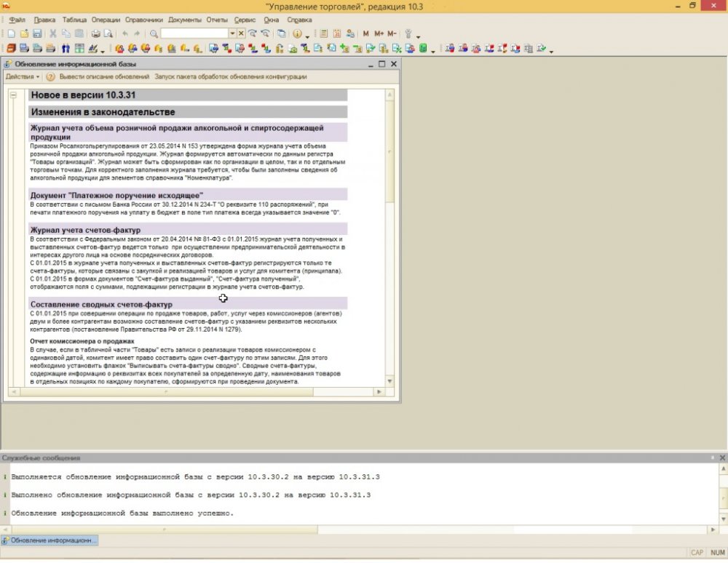This screenshot has width=728, height=563.
Task: Click message Обновление информационной базы выполнено успешно
Action: click(122, 514)
